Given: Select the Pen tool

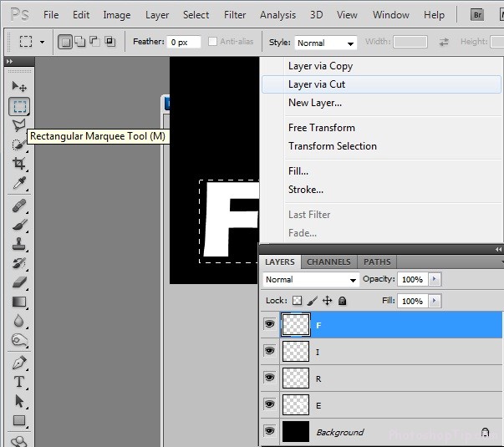Looking at the screenshot, I should [x=19, y=363].
